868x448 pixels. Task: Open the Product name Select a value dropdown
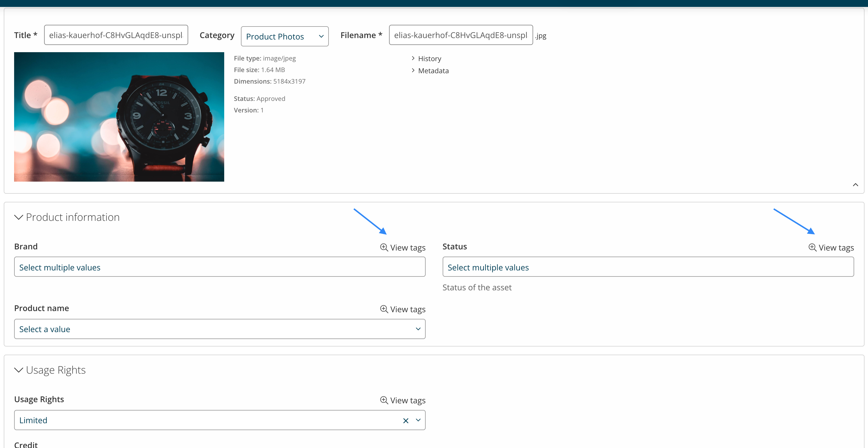(220, 329)
